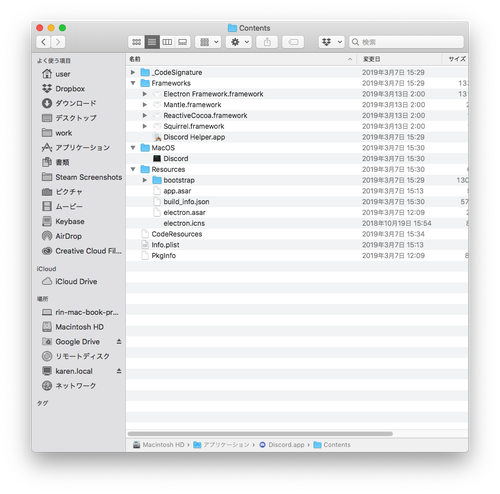
Task: Select list view toggle button
Action: click(152, 42)
